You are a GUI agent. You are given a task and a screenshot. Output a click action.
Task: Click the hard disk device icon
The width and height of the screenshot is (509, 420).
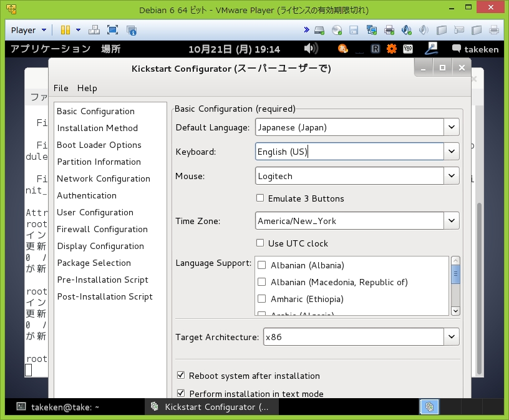click(x=319, y=30)
